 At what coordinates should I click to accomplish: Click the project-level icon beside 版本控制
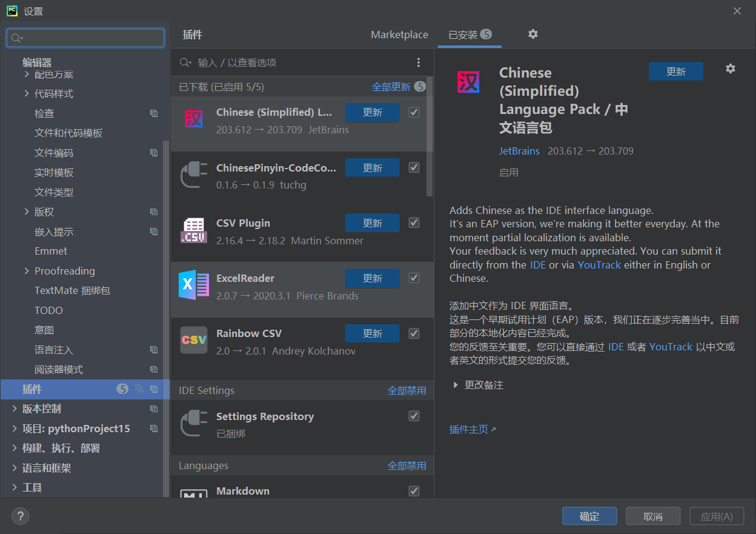click(x=154, y=409)
